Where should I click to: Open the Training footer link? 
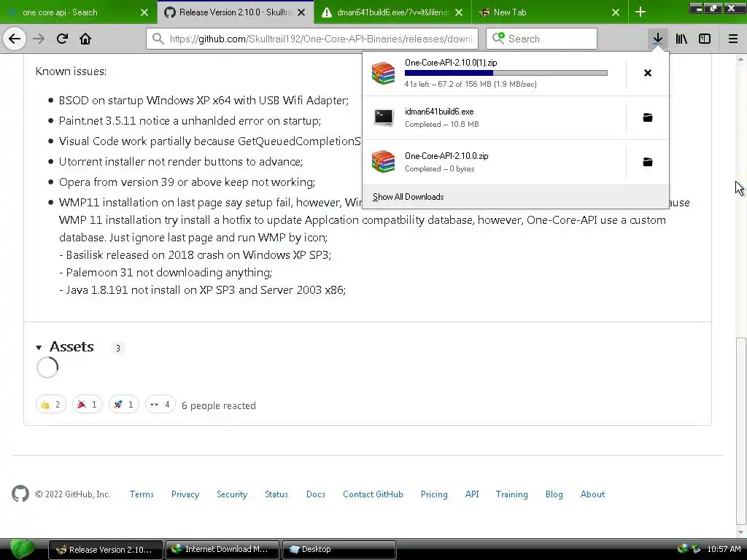pos(511,494)
